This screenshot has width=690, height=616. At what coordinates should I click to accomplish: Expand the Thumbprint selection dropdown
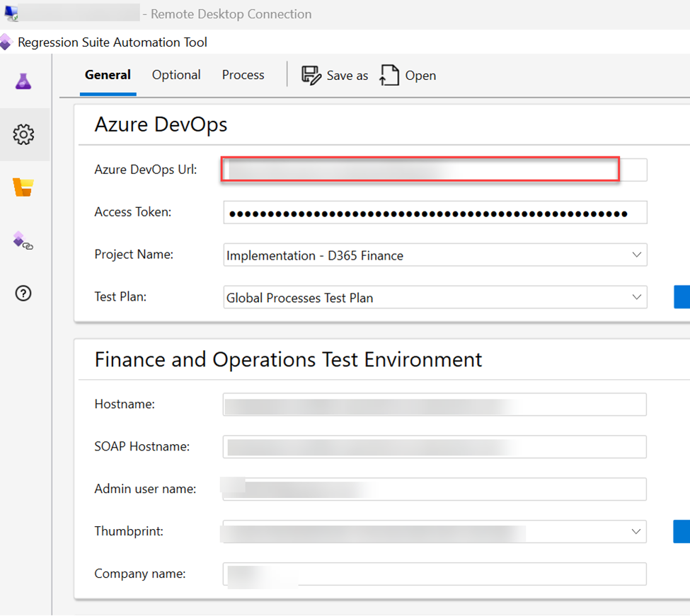[x=636, y=531]
